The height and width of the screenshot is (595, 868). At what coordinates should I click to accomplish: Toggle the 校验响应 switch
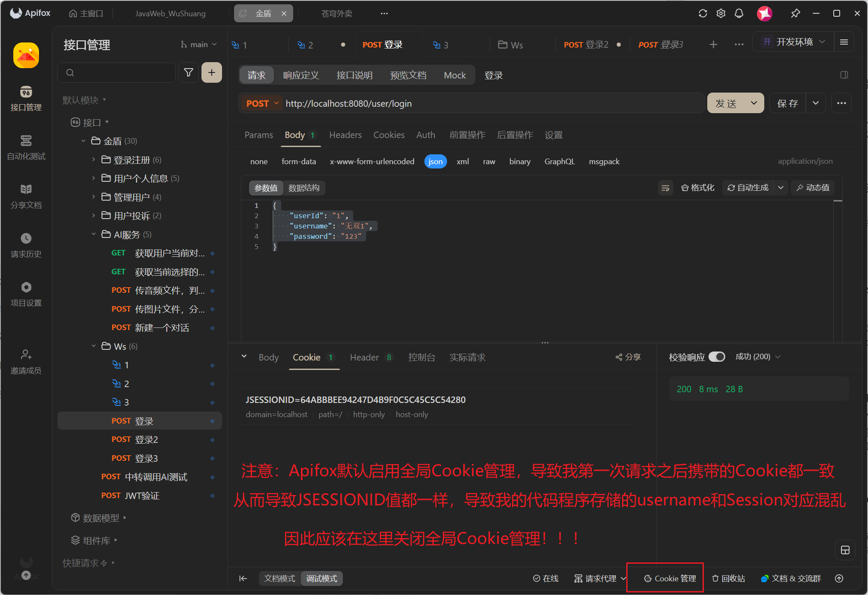tap(717, 357)
